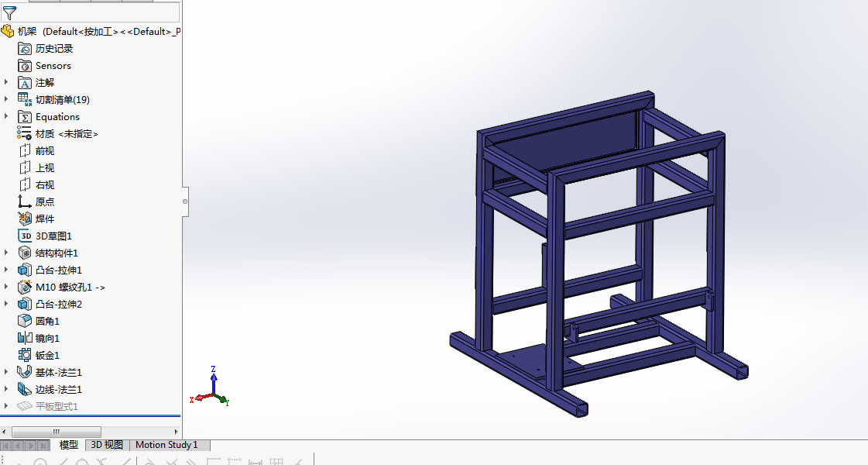This screenshot has width=868, height=465.
Task: Expand the 凸台-拉伸1 feature
Action: coord(6,270)
